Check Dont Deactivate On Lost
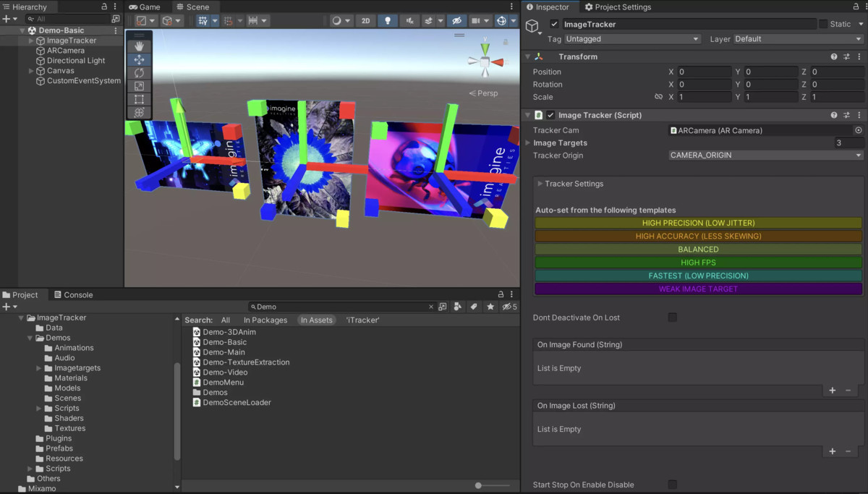Screen dimensions: 868x494 pyautogui.click(x=672, y=317)
